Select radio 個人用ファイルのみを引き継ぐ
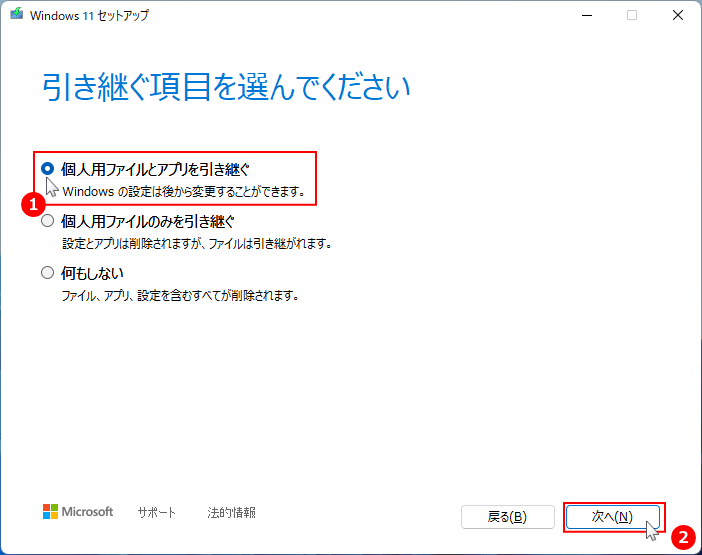Viewport: 702px width, 555px height. (x=47, y=221)
